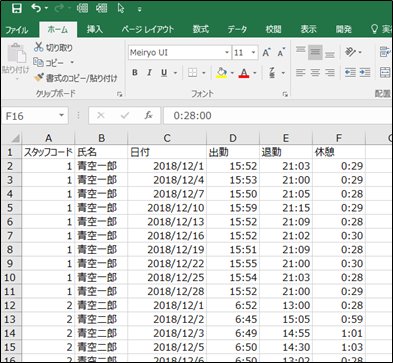The image size is (393, 363).
Task: Click the formula bar showing 0:28:00
Action: tap(277, 116)
